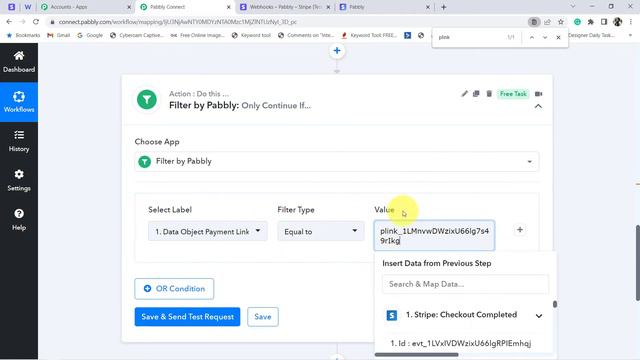Click the Save button
Viewport: 640px width, 360px height.
point(262,317)
